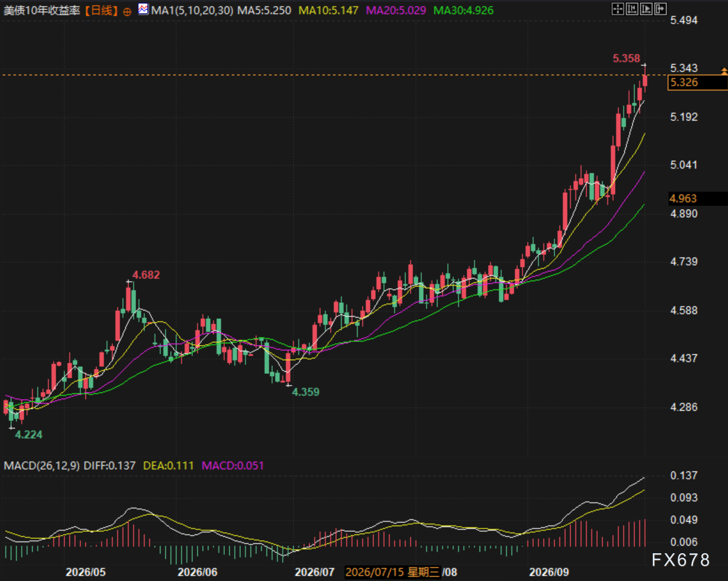This screenshot has width=728, height=581.
Task: Click the 4.359 low price annotation
Action: [x=306, y=392]
